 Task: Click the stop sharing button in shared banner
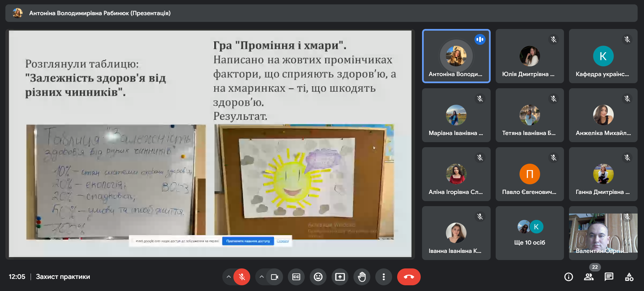248,241
